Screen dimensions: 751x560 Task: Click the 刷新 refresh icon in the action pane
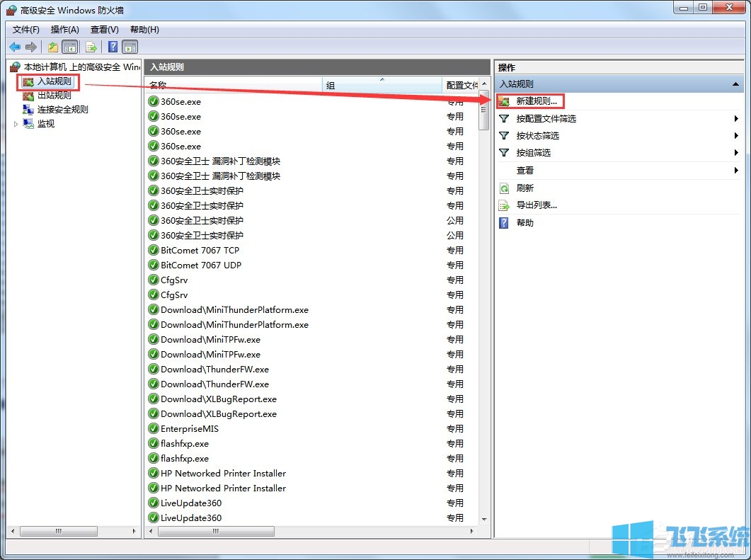[504, 187]
